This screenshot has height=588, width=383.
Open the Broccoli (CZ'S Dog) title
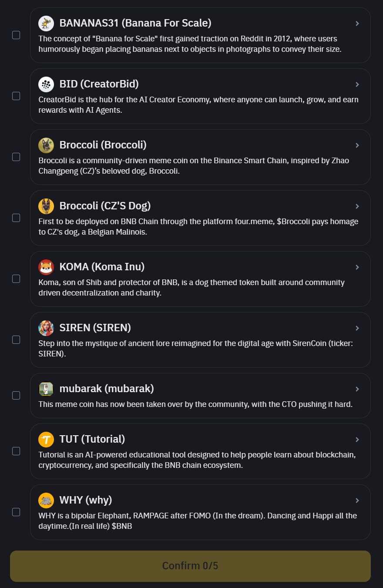105,206
